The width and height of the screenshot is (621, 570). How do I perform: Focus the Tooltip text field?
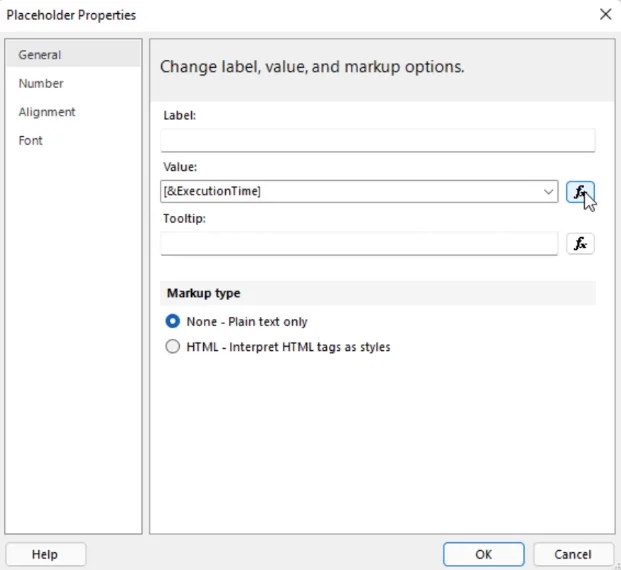359,243
